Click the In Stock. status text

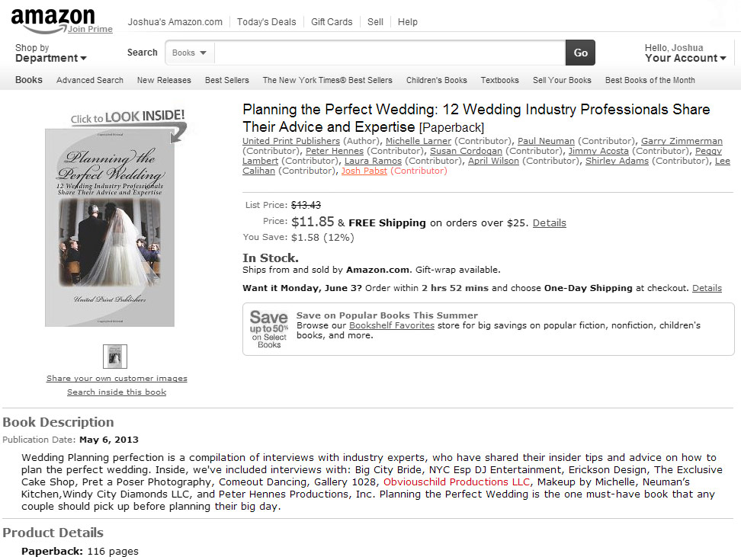[271, 258]
